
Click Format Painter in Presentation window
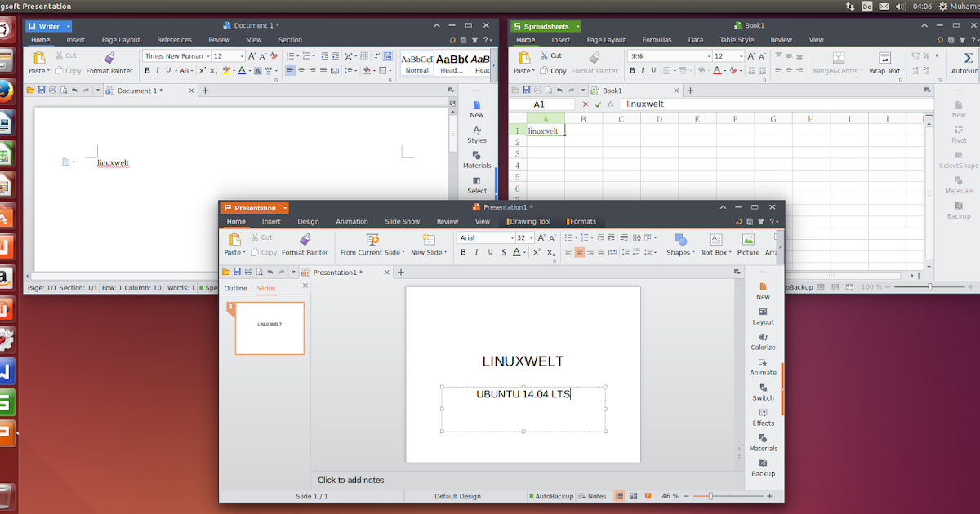pyautogui.click(x=305, y=244)
